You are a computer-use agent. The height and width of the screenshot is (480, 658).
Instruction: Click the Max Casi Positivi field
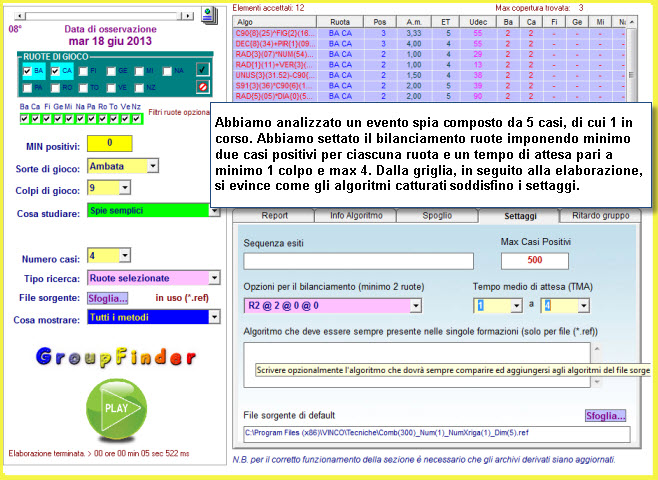(x=535, y=261)
